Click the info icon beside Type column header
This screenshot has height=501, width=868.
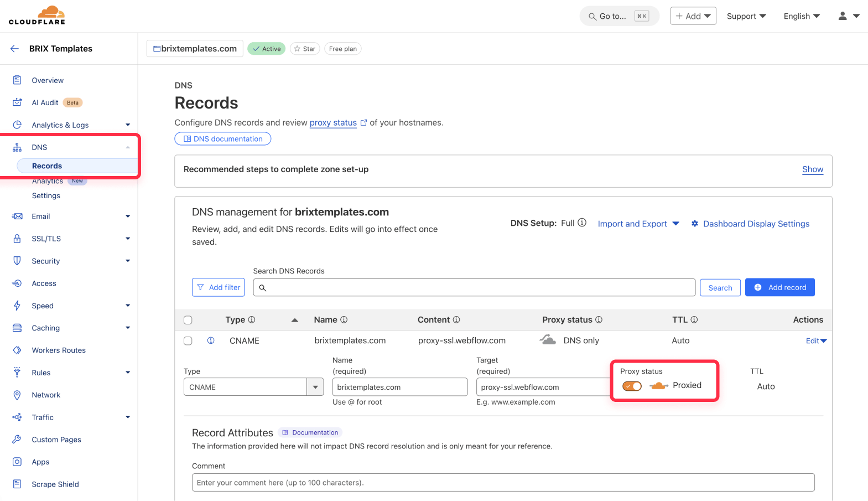point(252,320)
